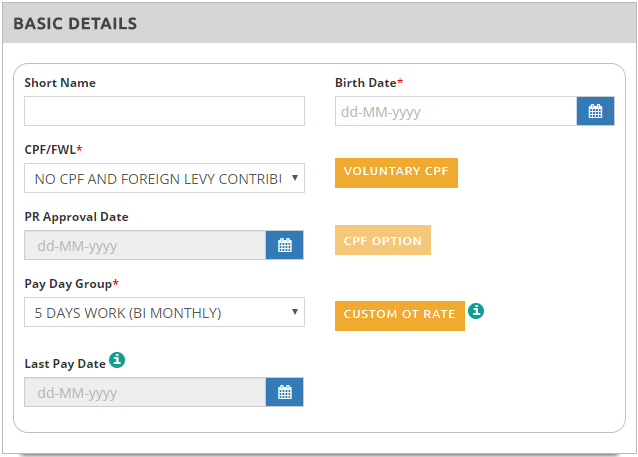Click the CPF/FWL label text
The width and height of the screenshot is (638, 457).
(x=51, y=150)
